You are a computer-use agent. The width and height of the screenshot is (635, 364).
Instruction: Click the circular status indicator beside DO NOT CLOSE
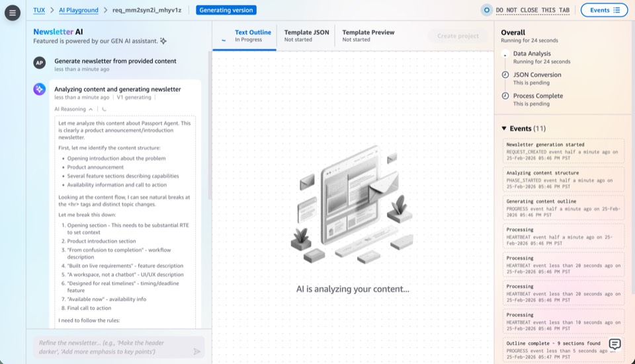(486, 10)
